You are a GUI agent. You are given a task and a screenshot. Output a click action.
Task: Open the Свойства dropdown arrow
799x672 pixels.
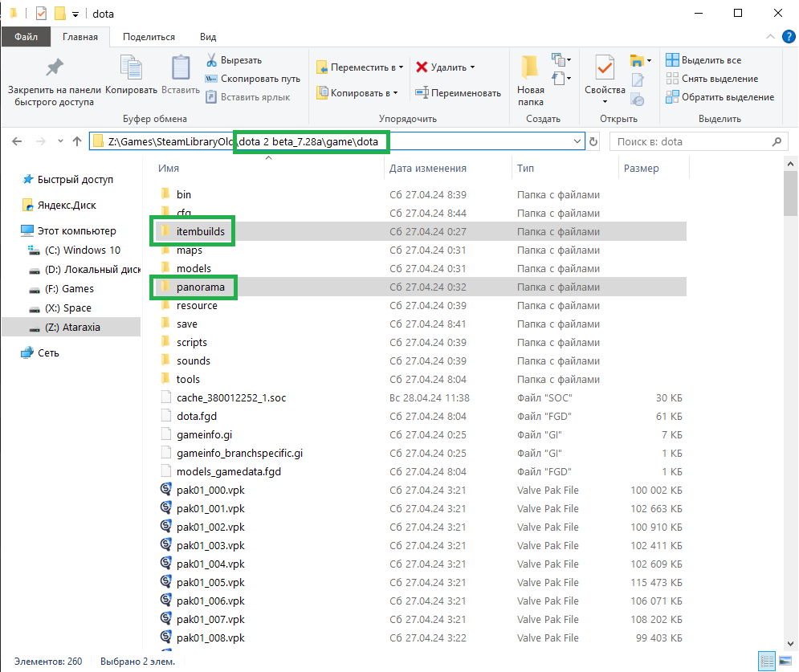coord(605,102)
